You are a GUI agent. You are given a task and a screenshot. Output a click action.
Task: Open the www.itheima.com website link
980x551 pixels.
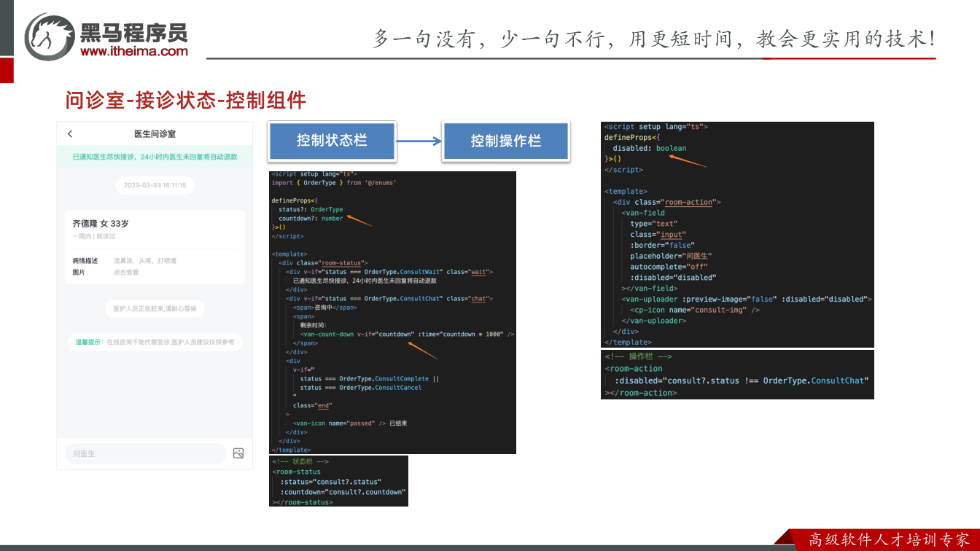(x=134, y=51)
